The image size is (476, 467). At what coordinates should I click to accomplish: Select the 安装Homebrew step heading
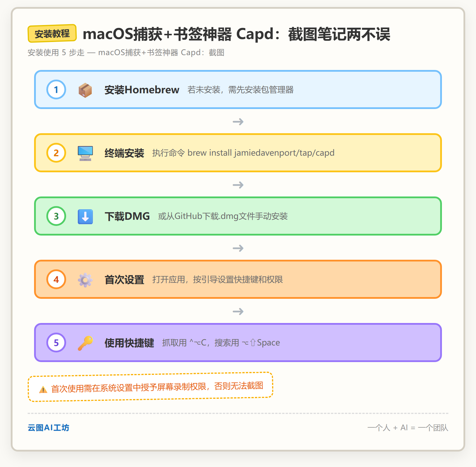point(142,90)
